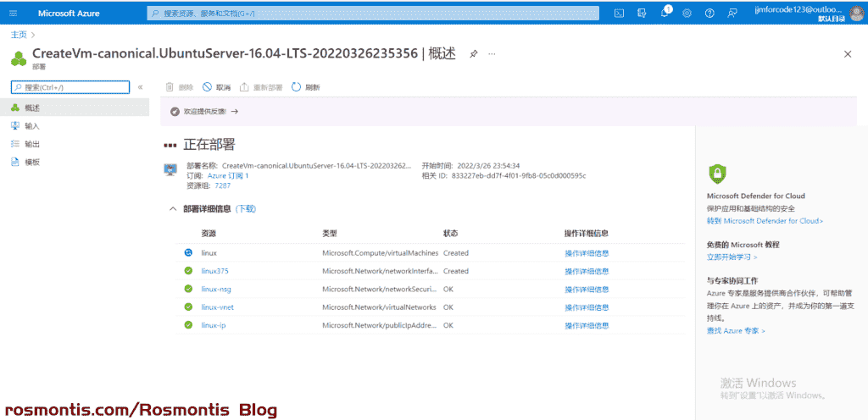Click the in-progress status icon for linux

tap(188, 252)
